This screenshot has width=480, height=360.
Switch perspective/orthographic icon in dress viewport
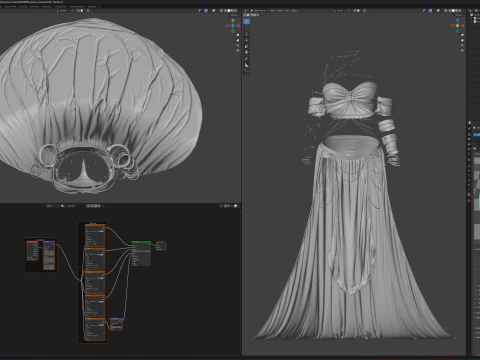[462, 50]
